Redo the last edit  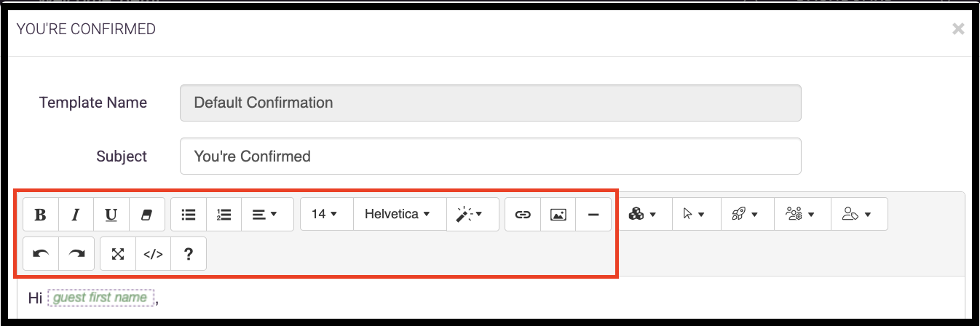pos(76,253)
